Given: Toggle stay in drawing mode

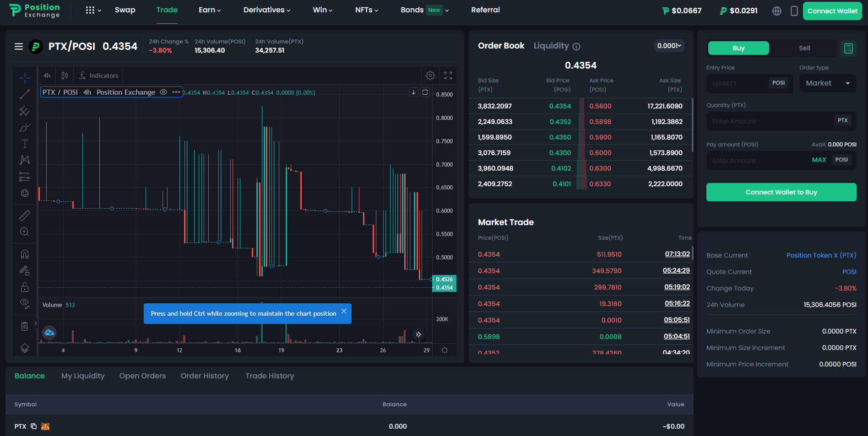Looking at the screenshot, I should click(x=25, y=271).
